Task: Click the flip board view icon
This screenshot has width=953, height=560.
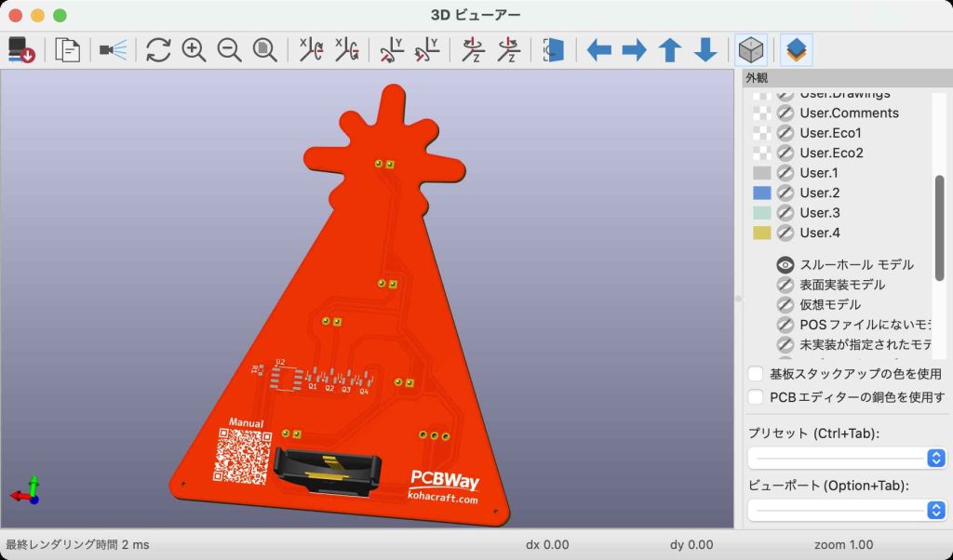Action: 554,49
